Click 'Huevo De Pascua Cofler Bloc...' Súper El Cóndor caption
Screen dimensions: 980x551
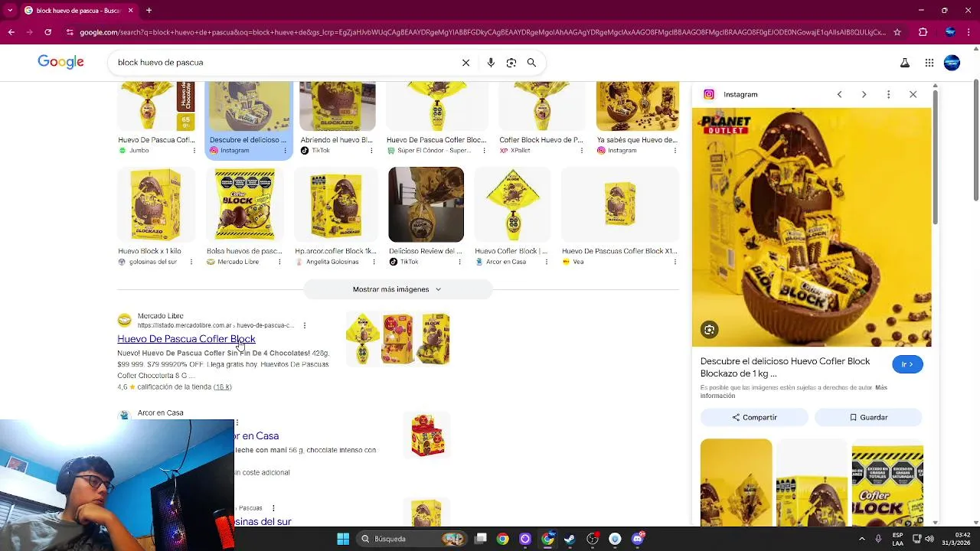pos(436,140)
